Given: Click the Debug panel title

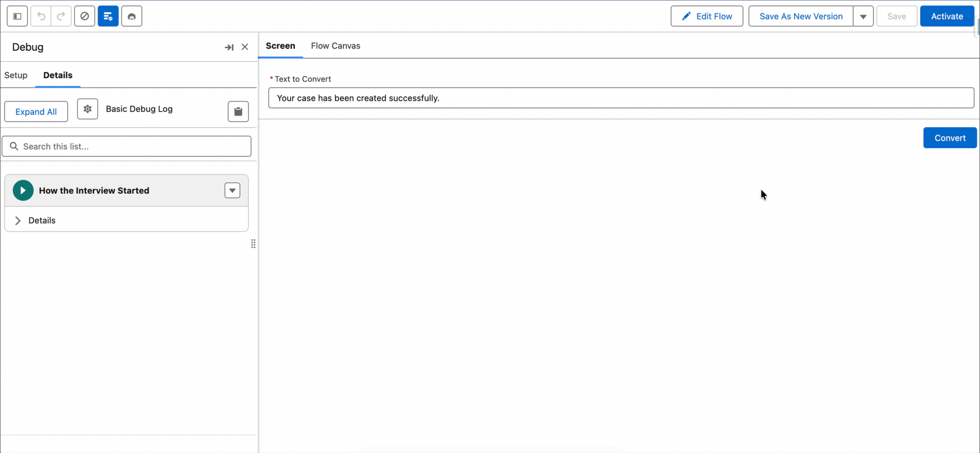Looking at the screenshot, I should (28, 47).
